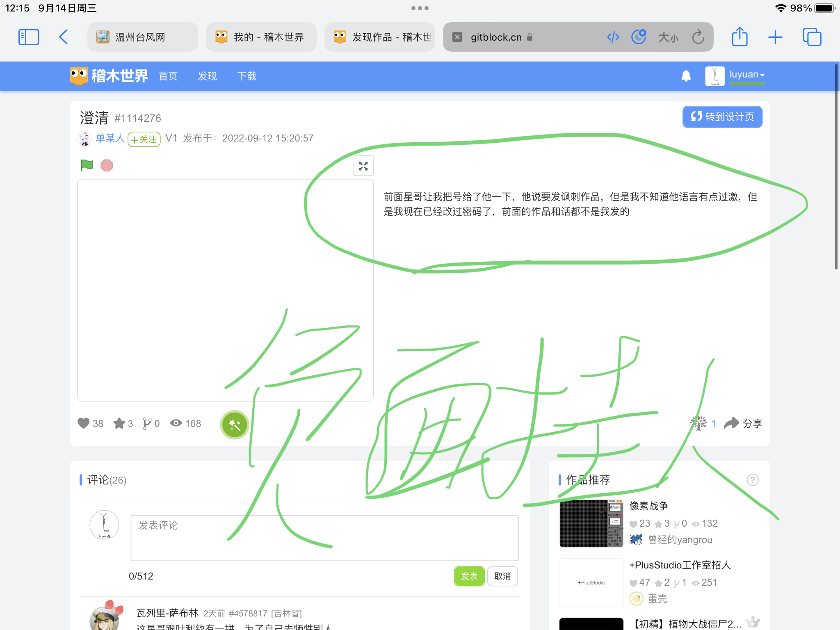Toggle fullscreen stage mode

click(363, 166)
